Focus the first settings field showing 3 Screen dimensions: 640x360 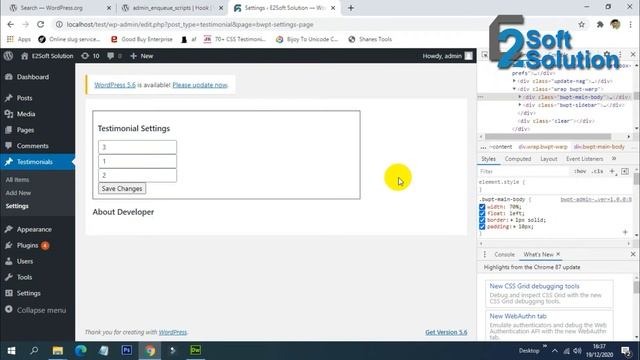(138, 147)
